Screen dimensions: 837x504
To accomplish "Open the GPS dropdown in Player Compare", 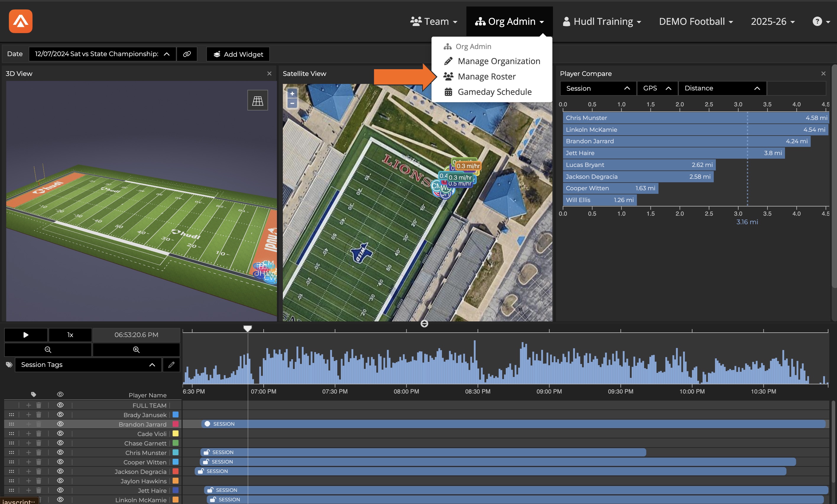I will pos(657,88).
